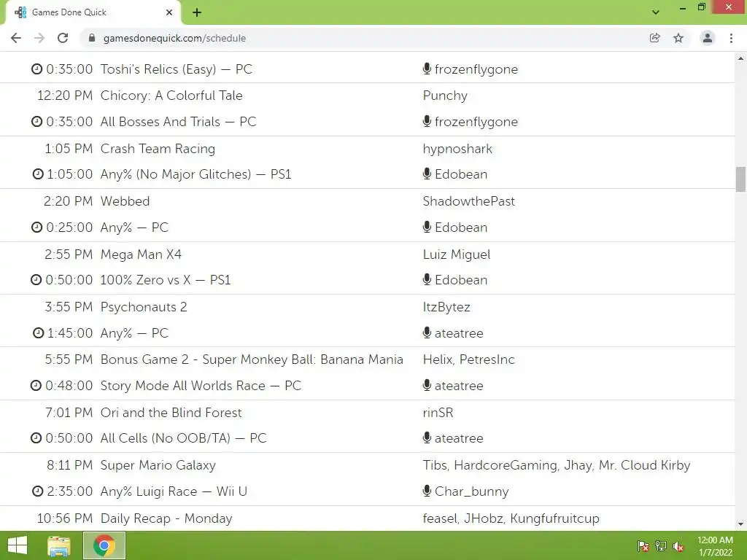Open the taskbar clock showing 12:00 AM

point(715,545)
